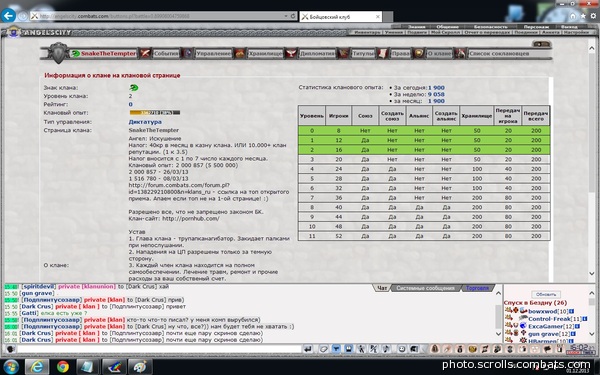Launch Internet Explorer from the taskbar
Image resolution: width=600 pixels, height=375 pixels.
pos(37,367)
